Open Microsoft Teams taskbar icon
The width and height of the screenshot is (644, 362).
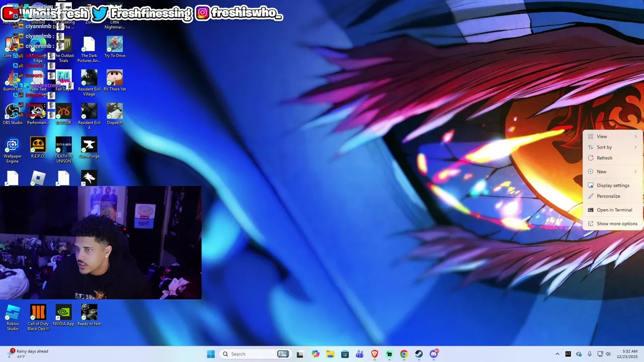pyautogui.click(x=360, y=354)
